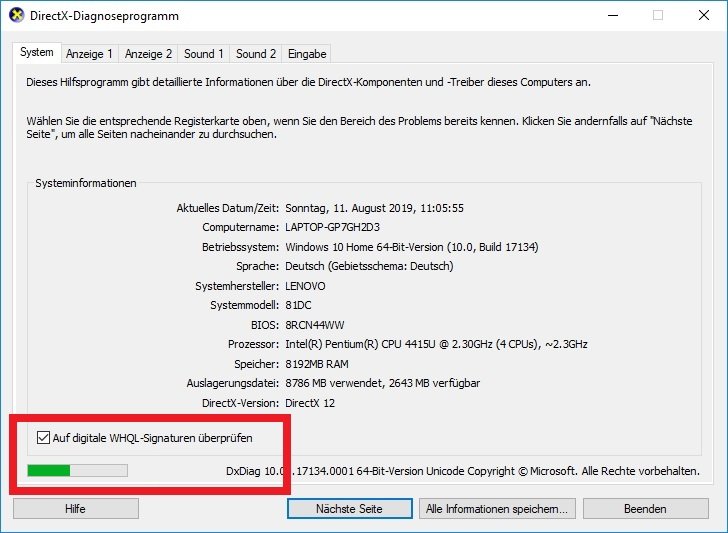This screenshot has width=728, height=533.
Task: Click the '8786 MB verwendet' pagefile value
Action: coord(334,384)
